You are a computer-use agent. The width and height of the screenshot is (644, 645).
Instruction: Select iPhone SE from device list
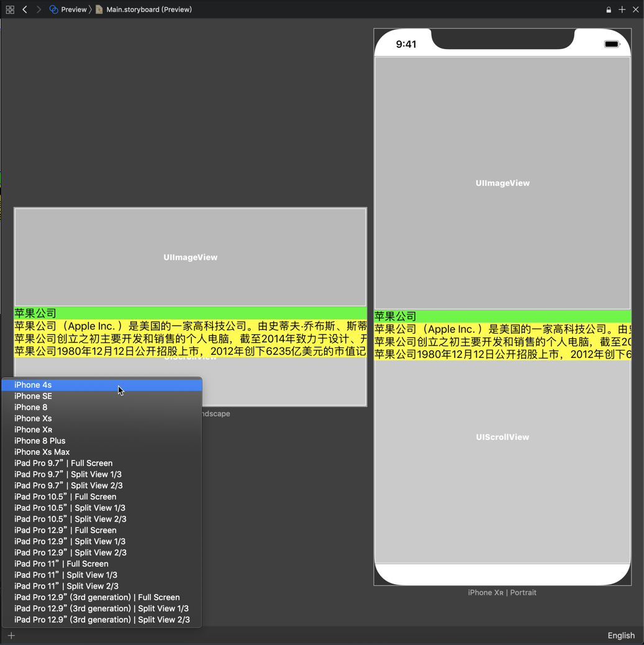point(102,396)
